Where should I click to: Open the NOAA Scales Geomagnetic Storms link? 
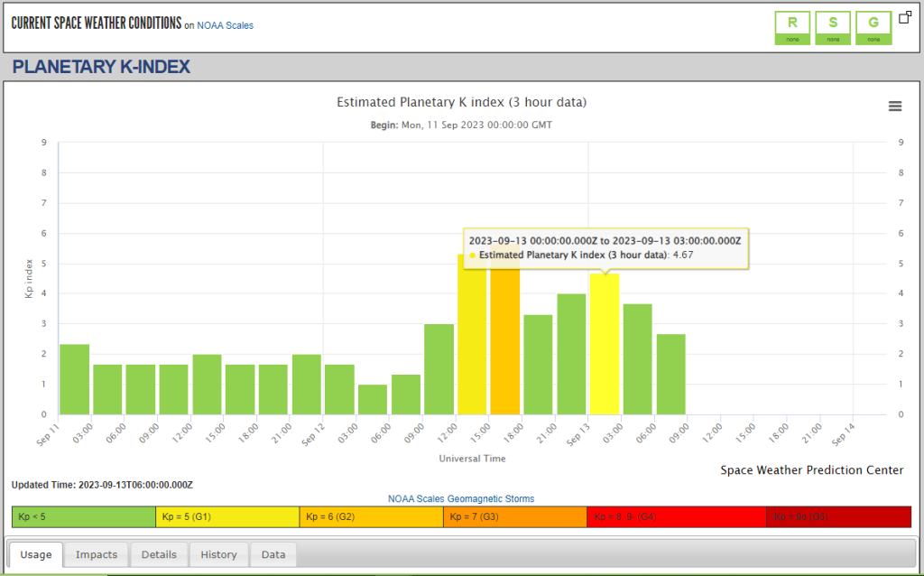tap(461, 498)
